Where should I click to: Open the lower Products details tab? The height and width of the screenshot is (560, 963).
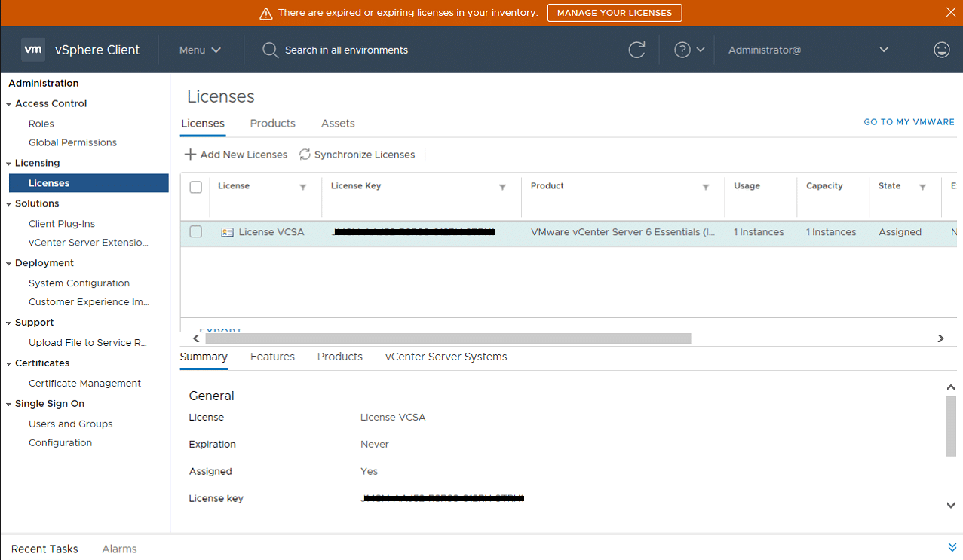click(340, 357)
